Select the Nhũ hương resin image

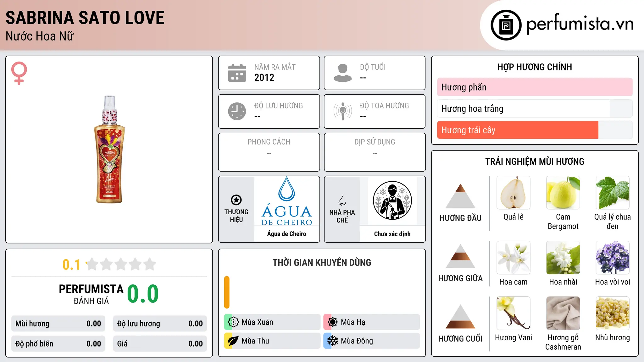tap(613, 313)
